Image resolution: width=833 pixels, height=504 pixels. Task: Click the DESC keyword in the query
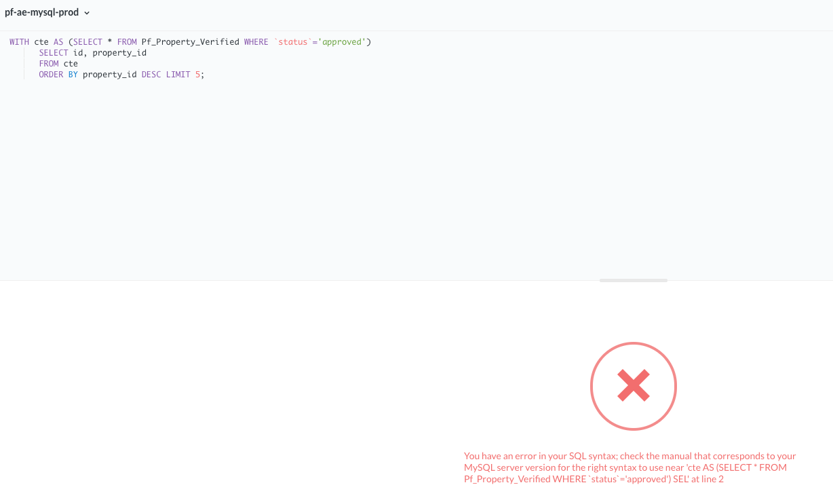click(151, 75)
